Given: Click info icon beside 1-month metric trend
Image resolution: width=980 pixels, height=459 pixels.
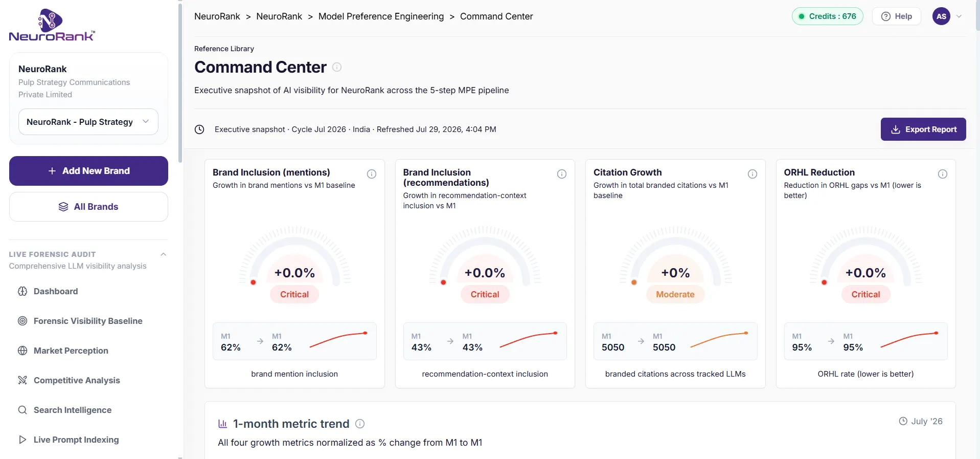Looking at the screenshot, I should (x=360, y=424).
